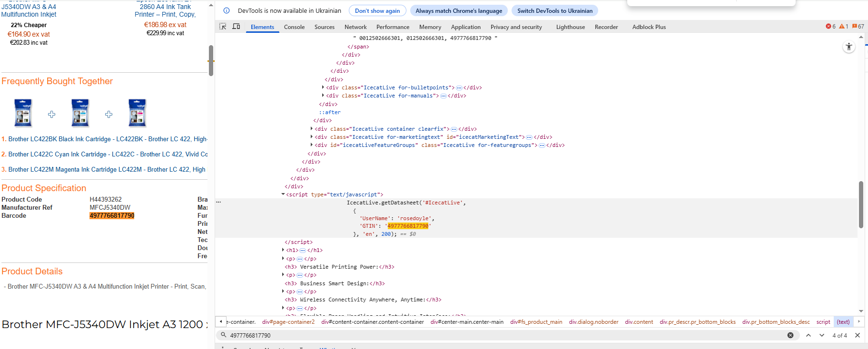This screenshot has width=868, height=349.
Task: Expand the p node under h1
Action: pos(283,259)
